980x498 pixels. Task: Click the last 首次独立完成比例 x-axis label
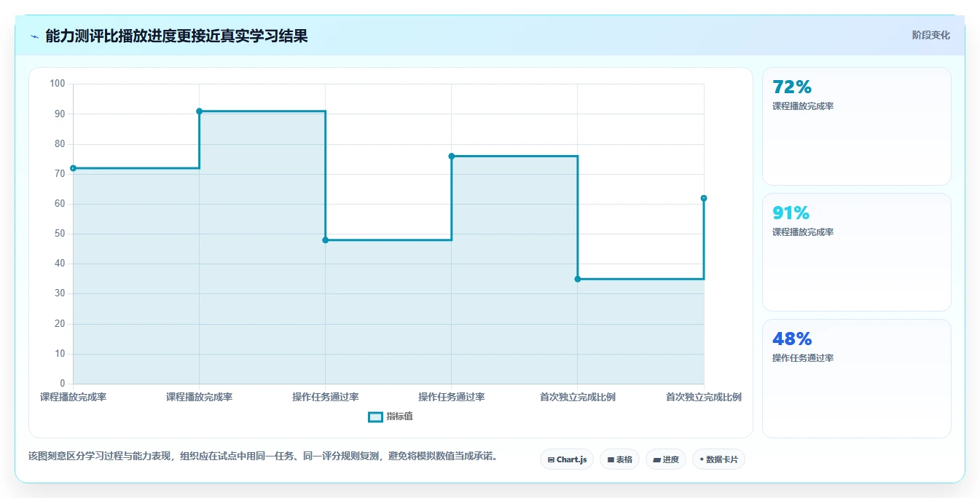pos(704,397)
